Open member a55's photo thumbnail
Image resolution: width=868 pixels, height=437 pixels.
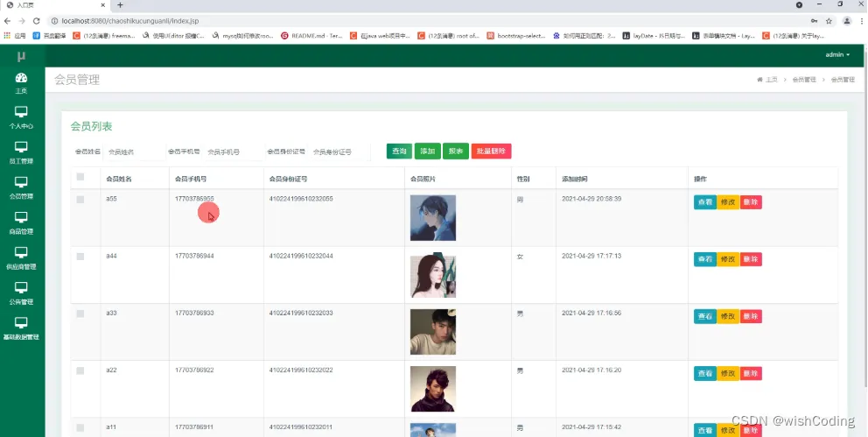click(433, 218)
